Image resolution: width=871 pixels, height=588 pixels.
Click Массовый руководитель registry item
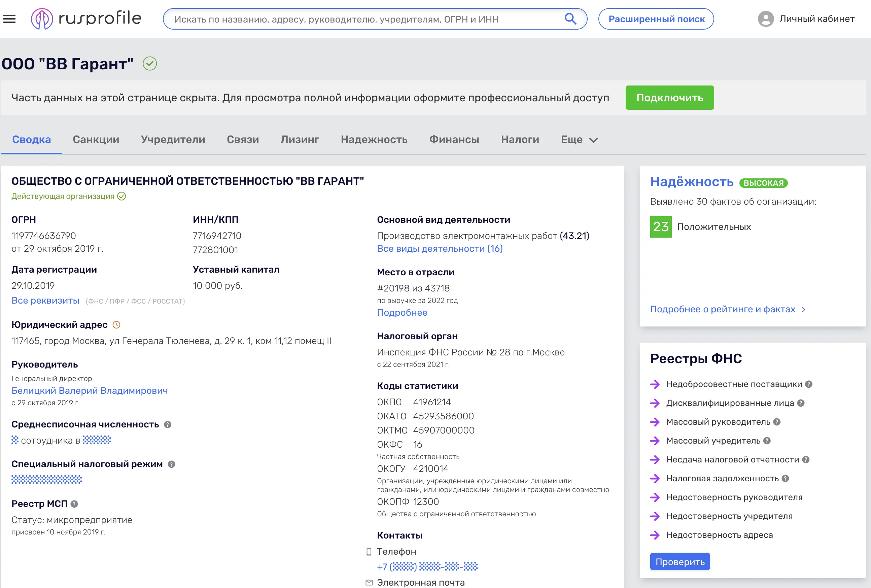point(718,422)
